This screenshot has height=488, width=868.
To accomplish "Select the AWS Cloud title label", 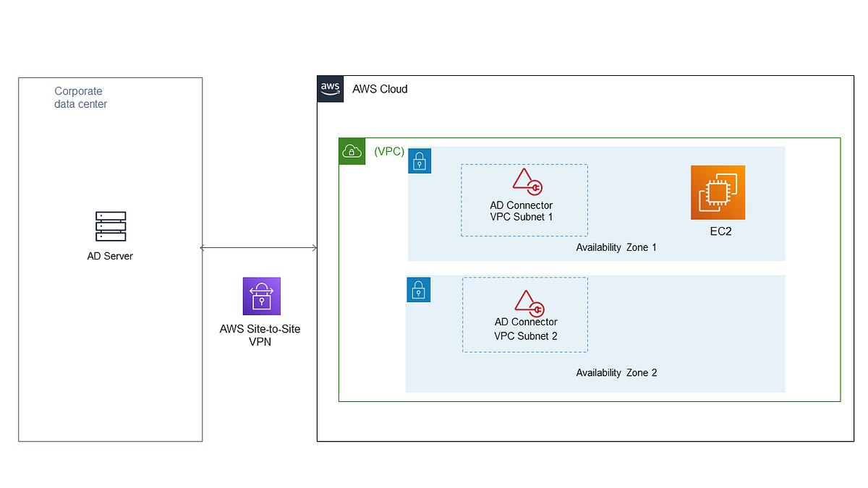I will point(380,89).
